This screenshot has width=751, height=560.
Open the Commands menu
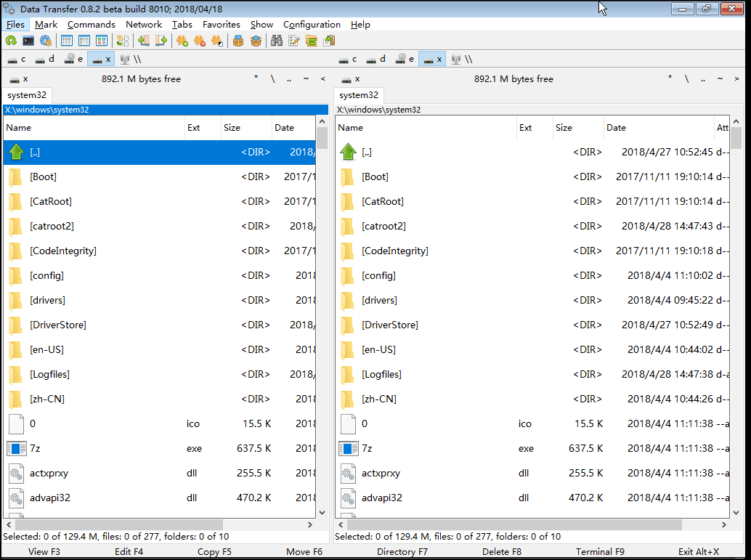(92, 24)
